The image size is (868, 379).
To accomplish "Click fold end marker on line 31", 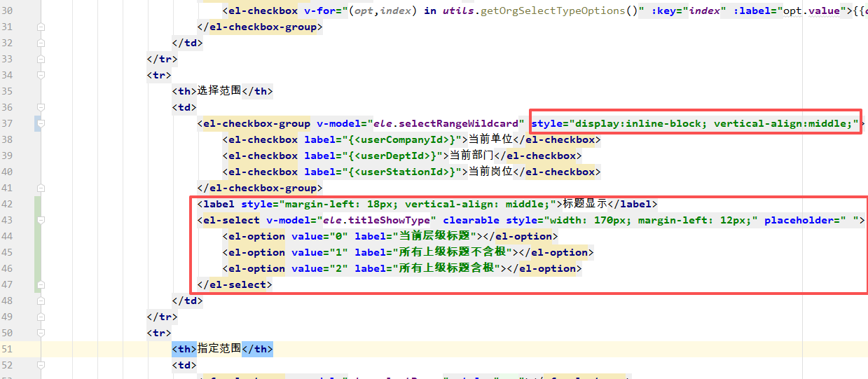I will (x=41, y=27).
